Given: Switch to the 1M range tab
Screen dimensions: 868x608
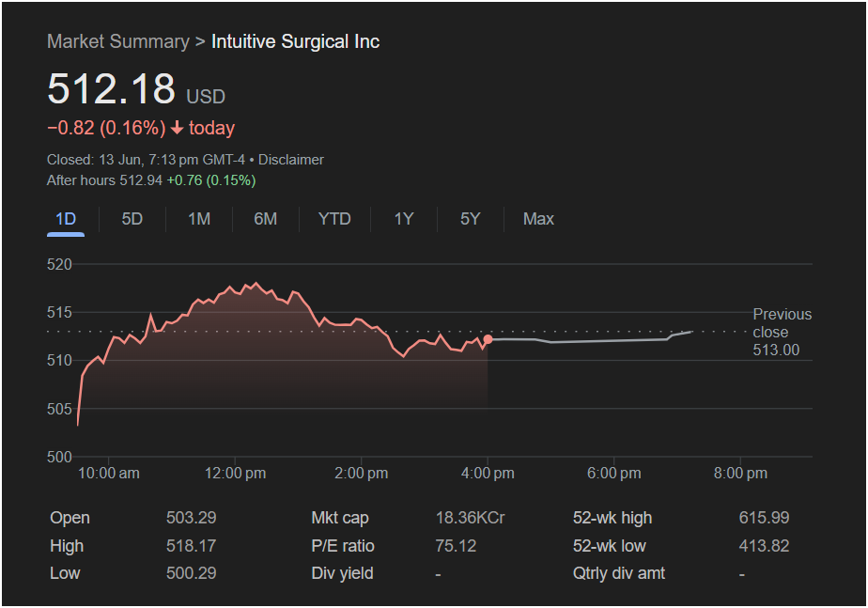Looking at the screenshot, I should point(199,219).
